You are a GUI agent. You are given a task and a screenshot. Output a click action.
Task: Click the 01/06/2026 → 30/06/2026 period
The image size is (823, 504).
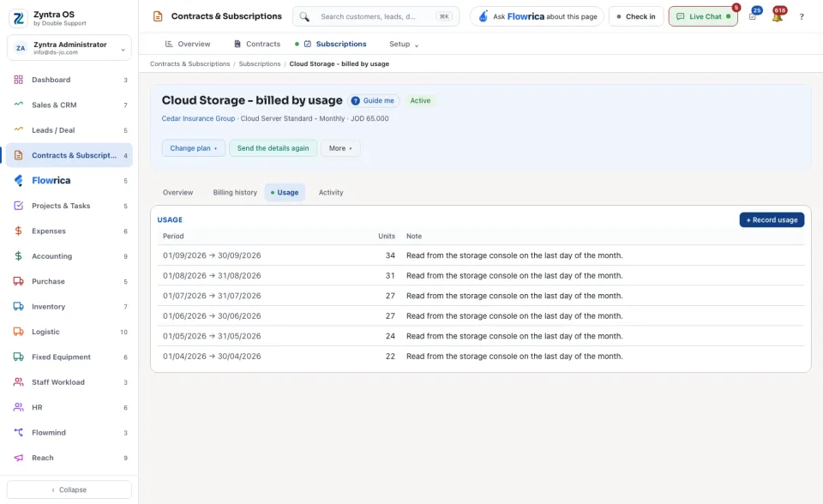coord(212,316)
